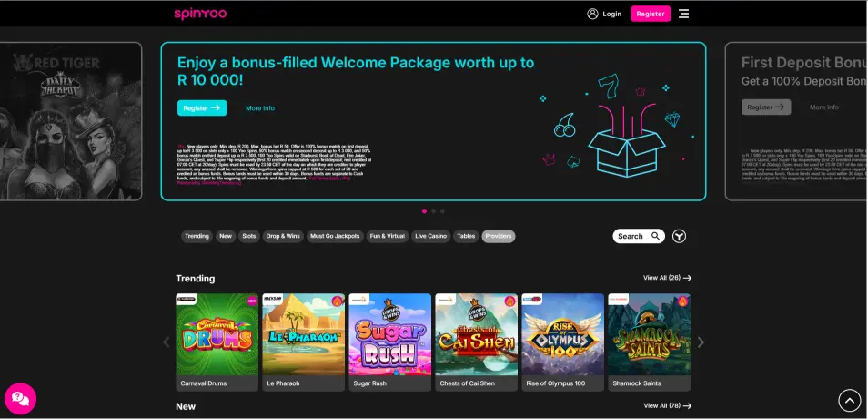Viewport: 868px width, 419px height.
Task: Click the flame badge on Le Pharaoh
Action: click(338, 301)
